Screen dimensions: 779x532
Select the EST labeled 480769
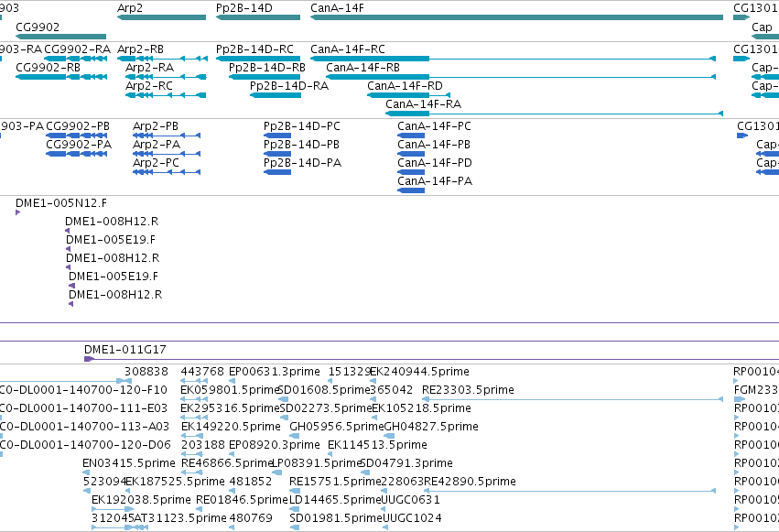[251, 517]
